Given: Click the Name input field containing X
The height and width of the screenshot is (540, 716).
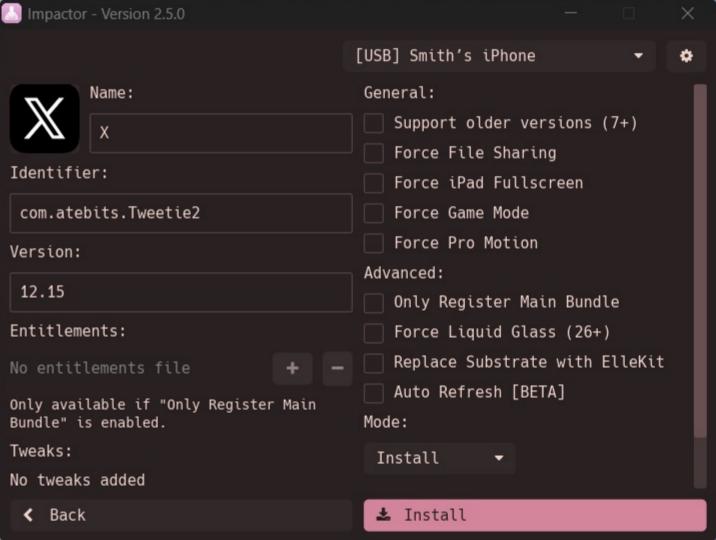Looking at the screenshot, I should (x=221, y=133).
